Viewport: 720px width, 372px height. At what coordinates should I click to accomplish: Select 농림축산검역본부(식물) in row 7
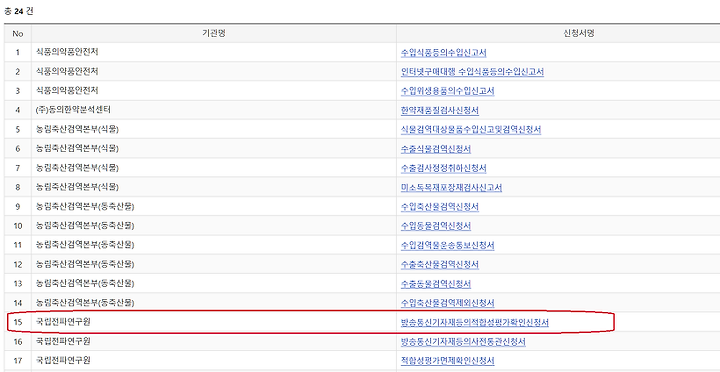coord(77,168)
